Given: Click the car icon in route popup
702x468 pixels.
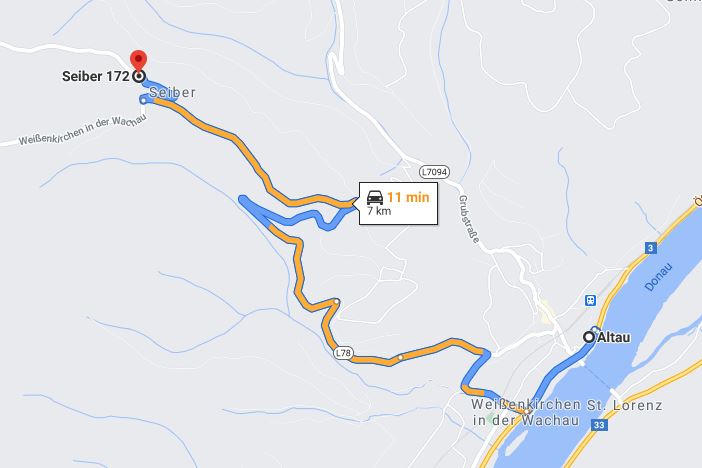Looking at the screenshot, I should tap(375, 198).
